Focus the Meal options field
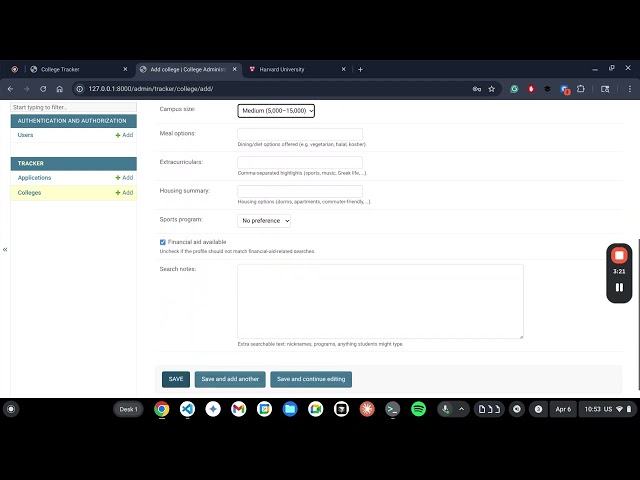The height and width of the screenshot is (480, 640). click(x=300, y=134)
